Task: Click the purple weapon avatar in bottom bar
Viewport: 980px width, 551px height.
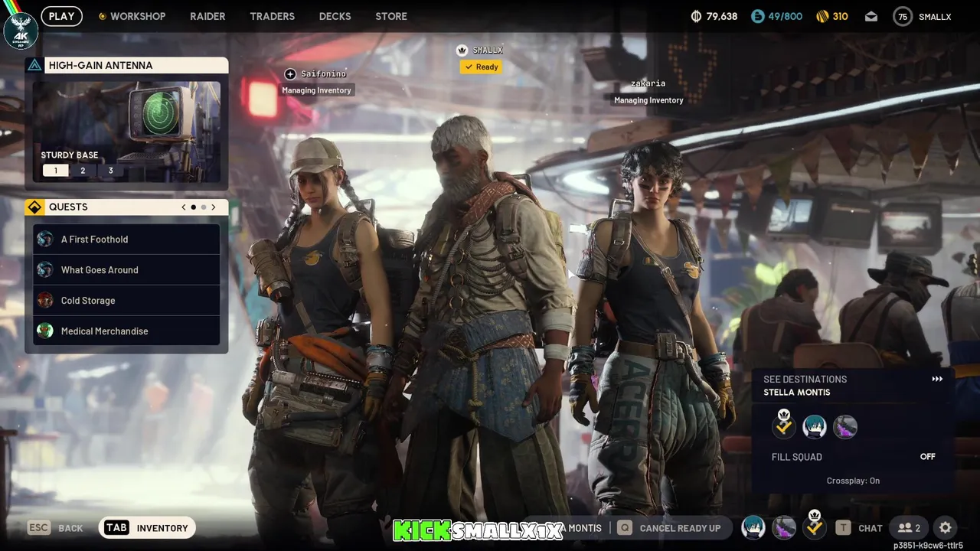Action: (x=784, y=527)
